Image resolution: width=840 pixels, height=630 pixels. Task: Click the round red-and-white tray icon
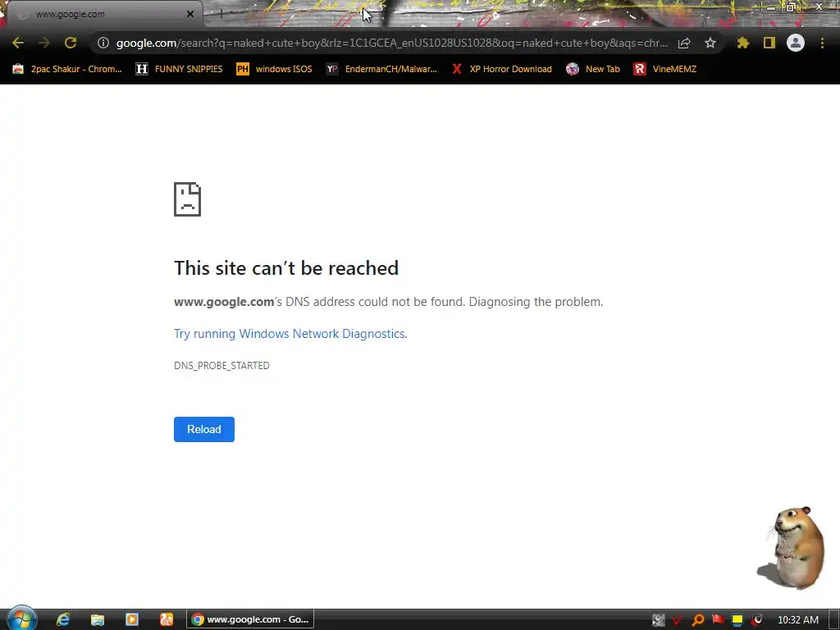point(757,620)
